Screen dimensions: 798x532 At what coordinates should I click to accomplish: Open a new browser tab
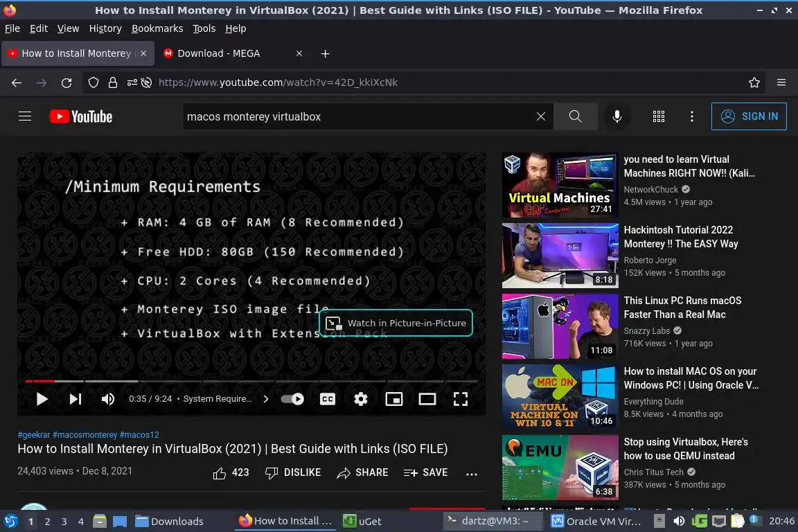[325, 53]
